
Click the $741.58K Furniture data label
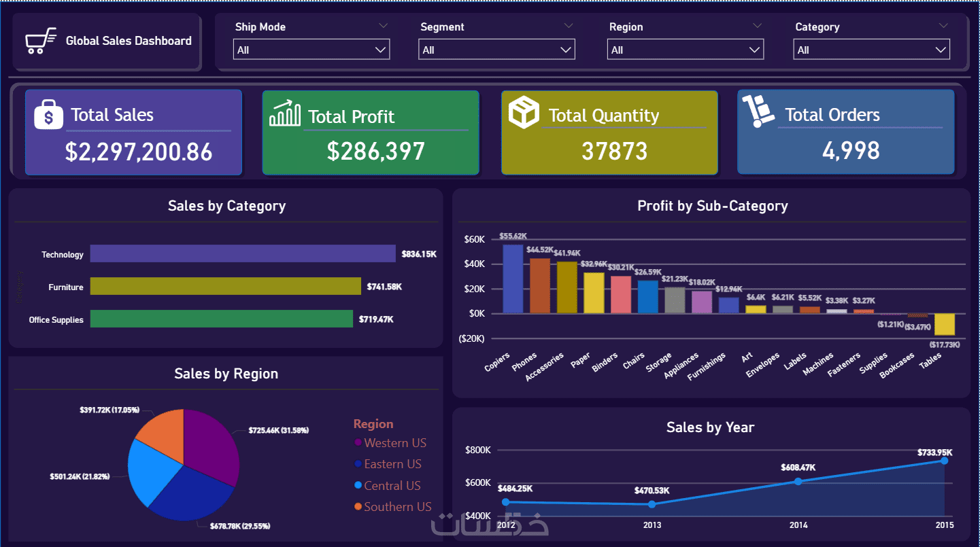point(384,287)
